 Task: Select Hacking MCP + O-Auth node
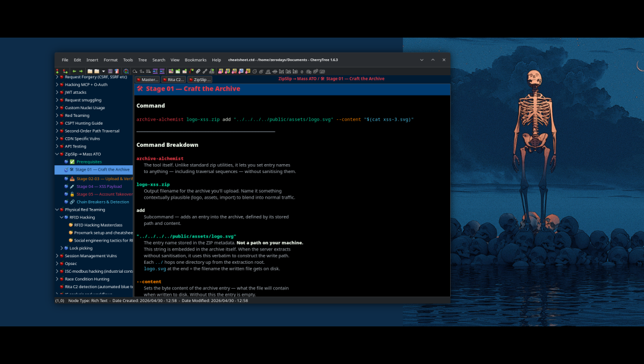tap(86, 85)
